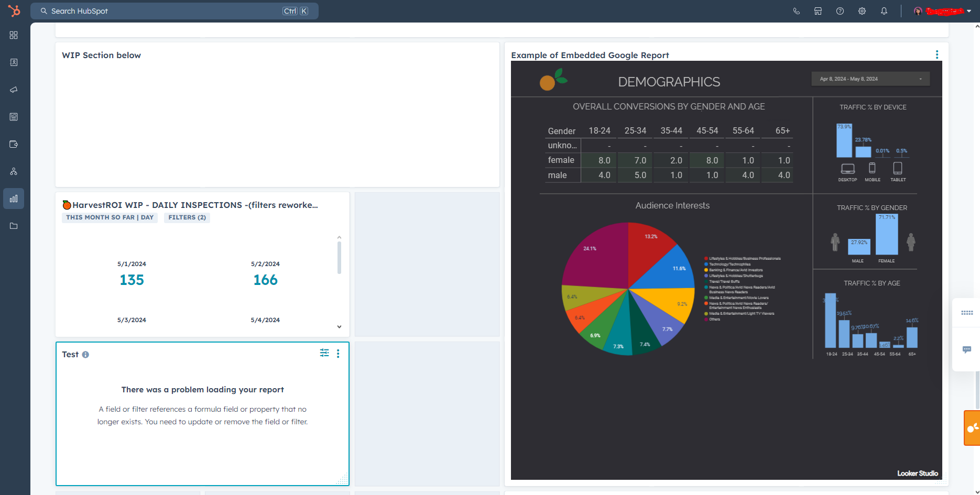The image size is (980, 495).
Task: Click the Looker Studio link
Action: [918, 474]
